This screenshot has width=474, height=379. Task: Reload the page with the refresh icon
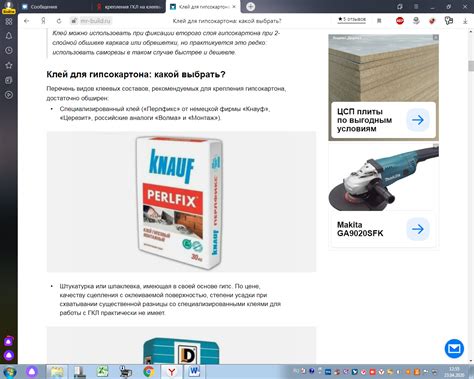[x=59, y=21]
